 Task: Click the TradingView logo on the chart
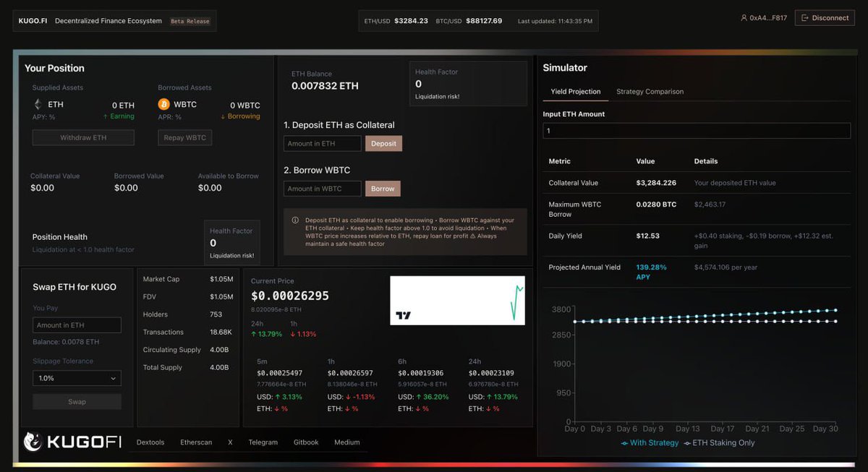coord(404,315)
